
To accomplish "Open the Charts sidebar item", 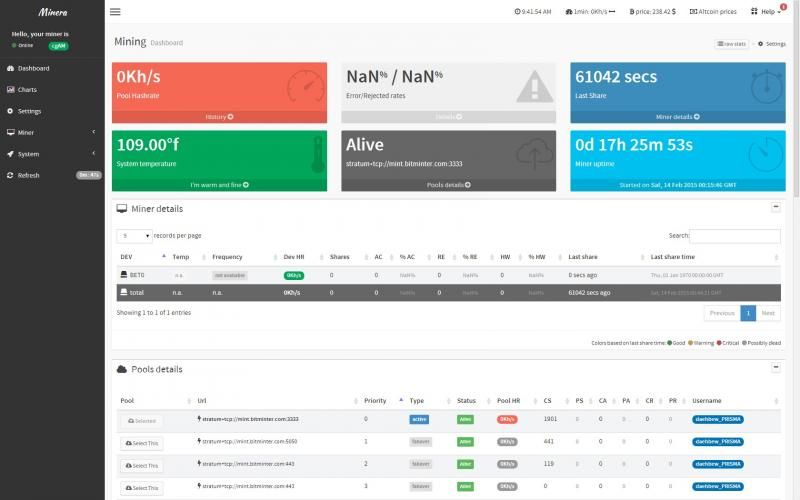I will pyautogui.click(x=27, y=90).
